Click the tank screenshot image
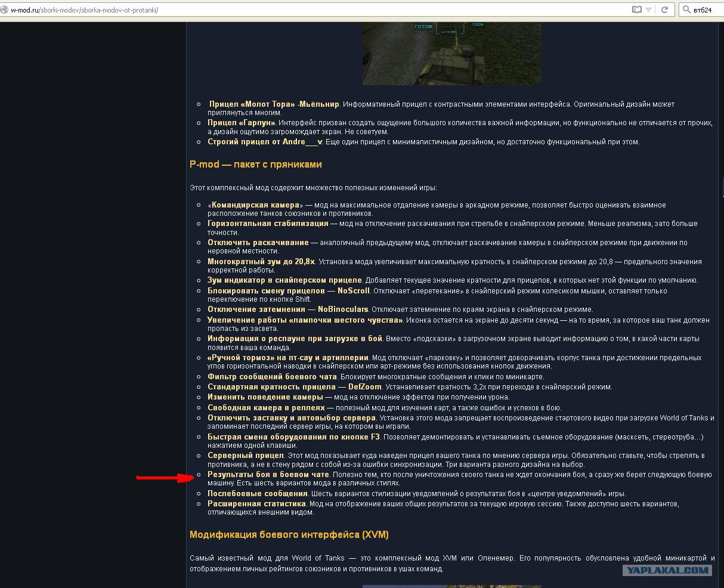 (452, 54)
